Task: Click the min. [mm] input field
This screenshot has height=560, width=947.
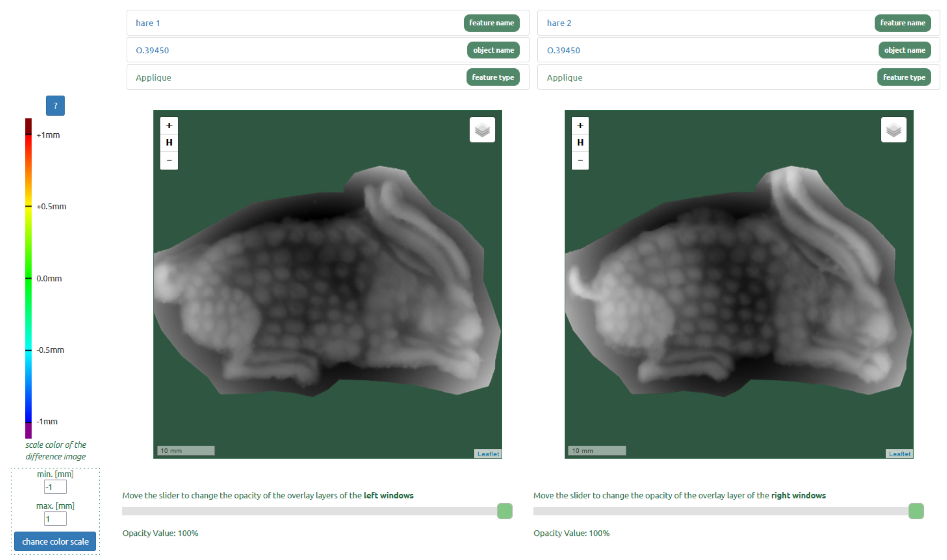Action: pyautogui.click(x=55, y=487)
